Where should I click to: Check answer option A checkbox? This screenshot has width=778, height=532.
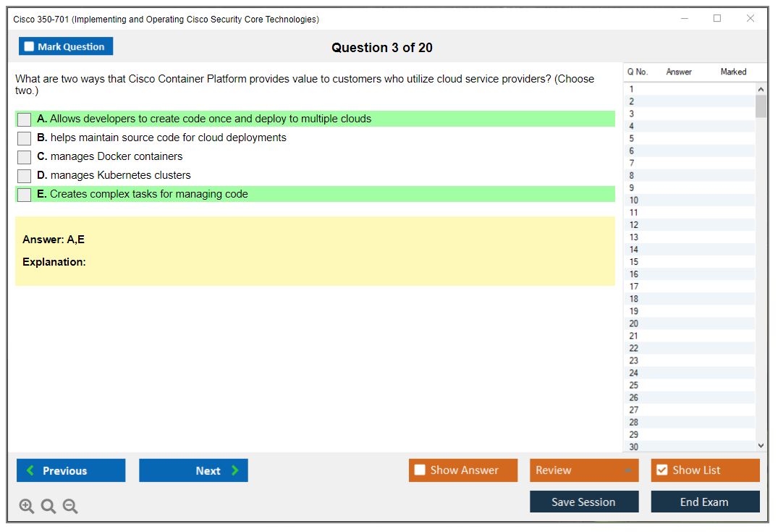tap(24, 119)
